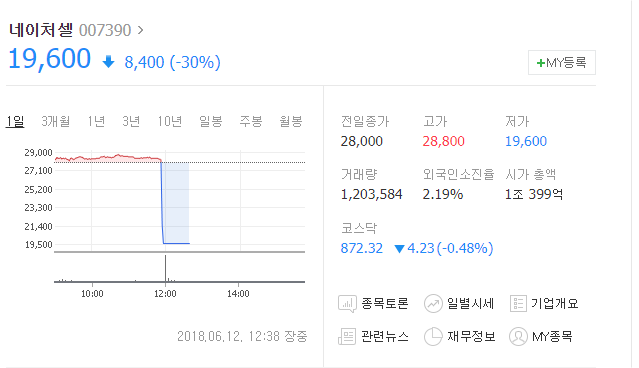Open the 일별시세 daily price icon

(433, 304)
